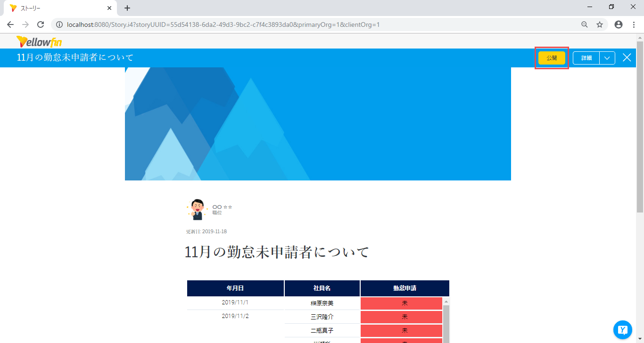
Task: Click the story cover banner image
Action: (318, 124)
